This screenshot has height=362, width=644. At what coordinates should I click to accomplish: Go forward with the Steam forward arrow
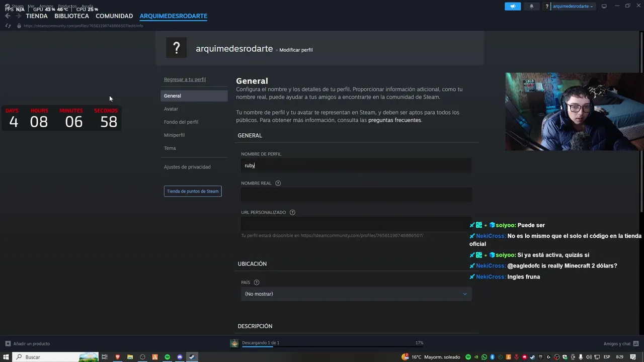[18, 16]
